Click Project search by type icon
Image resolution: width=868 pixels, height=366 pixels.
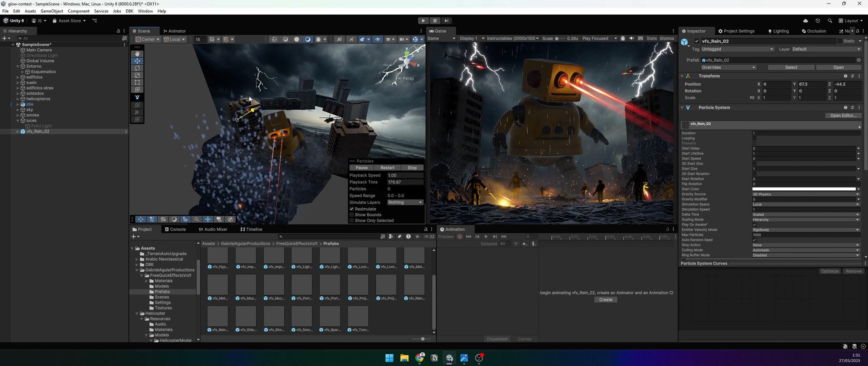[x=391, y=237]
